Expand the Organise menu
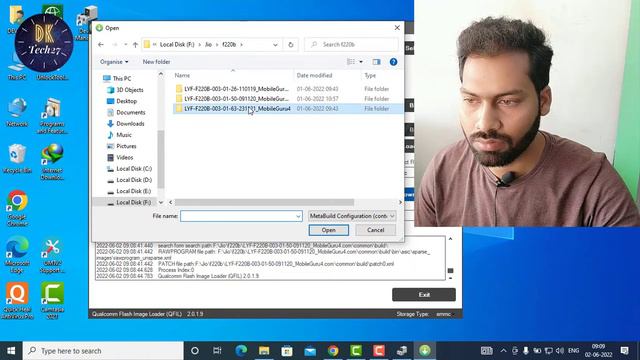 tap(114, 62)
